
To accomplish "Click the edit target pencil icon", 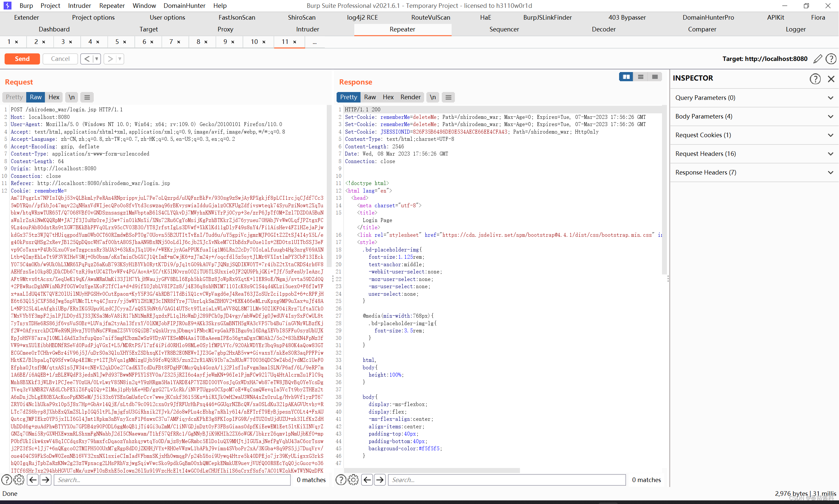I will (818, 59).
